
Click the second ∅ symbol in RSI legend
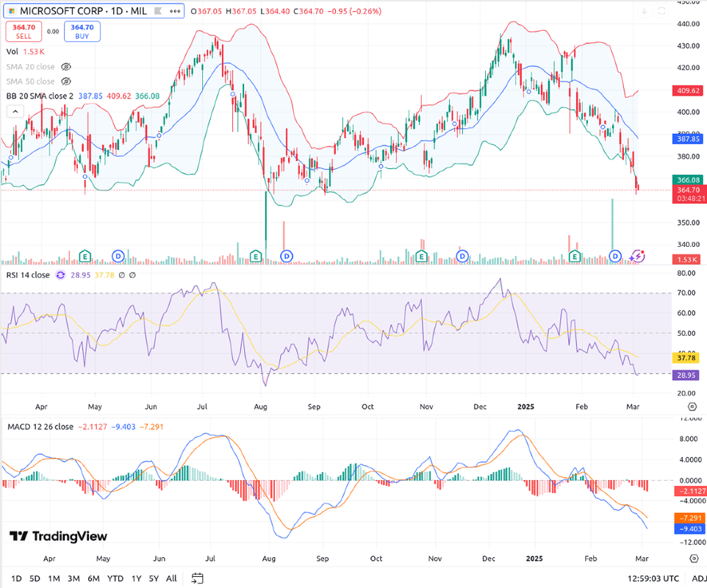tap(132, 275)
